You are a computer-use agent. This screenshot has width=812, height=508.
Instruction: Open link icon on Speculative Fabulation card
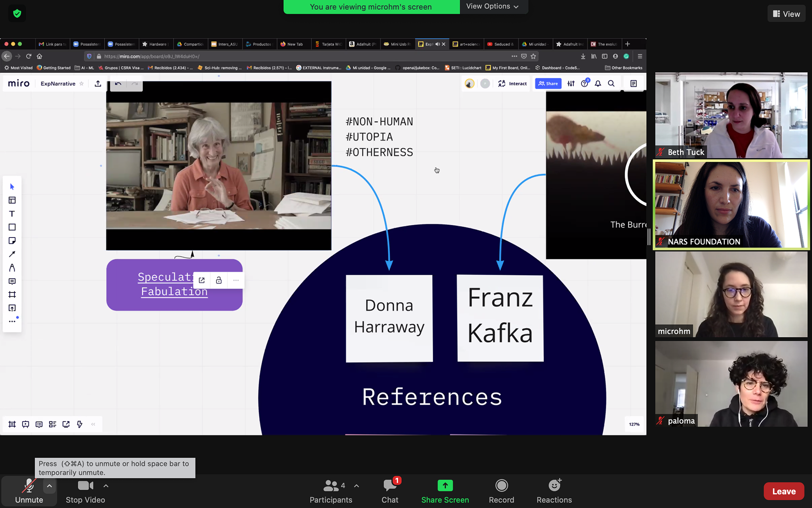coord(202,280)
